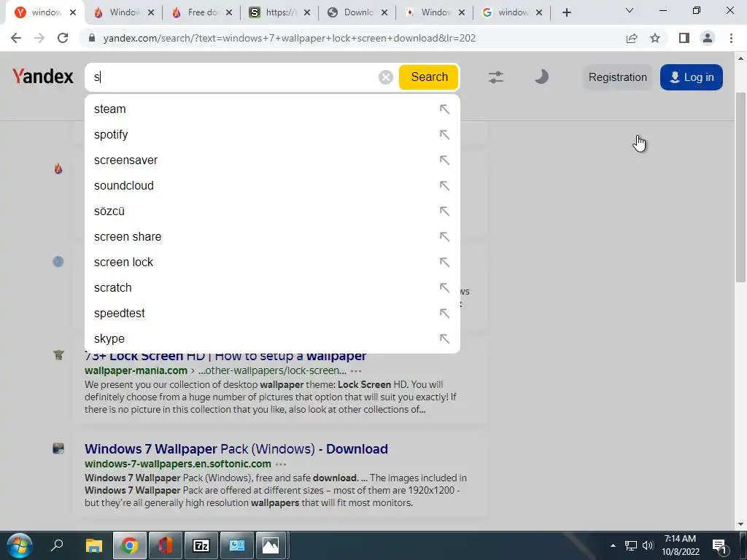The image size is (747, 560).
Task: Expand the tab search dropdown arrow
Action: point(630,10)
